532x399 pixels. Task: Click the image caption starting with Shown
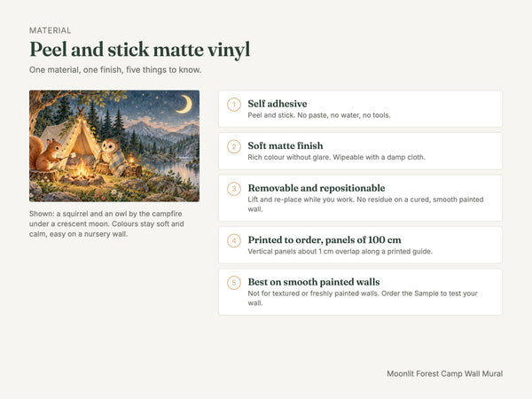[x=106, y=224]
